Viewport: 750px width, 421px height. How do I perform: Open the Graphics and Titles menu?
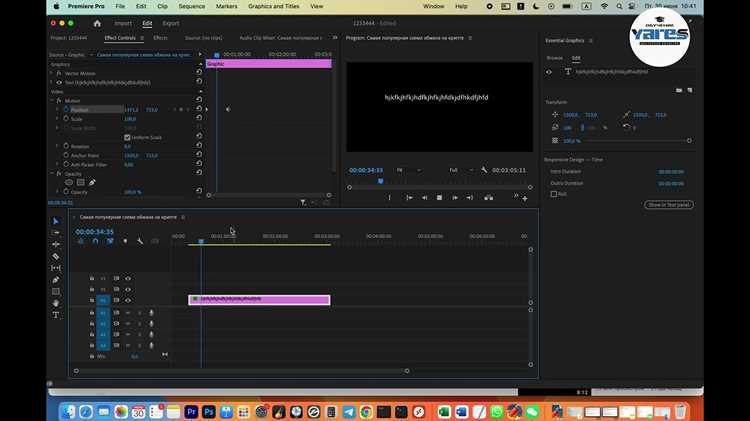[x=274, y=6]
